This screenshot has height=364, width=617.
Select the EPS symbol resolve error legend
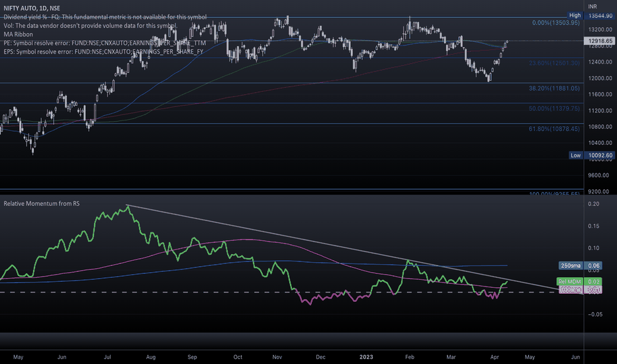(103, 52)
